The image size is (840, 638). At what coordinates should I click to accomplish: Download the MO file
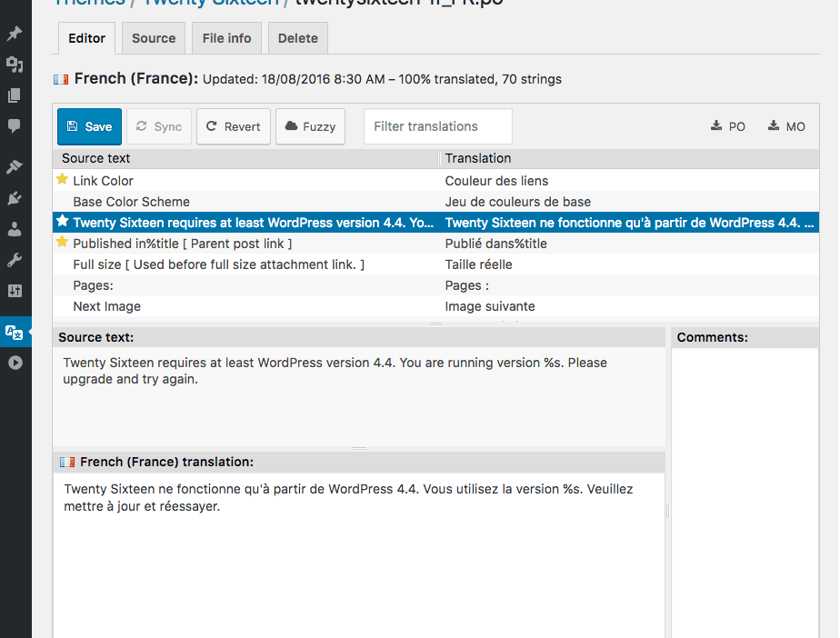click(787, 126)
